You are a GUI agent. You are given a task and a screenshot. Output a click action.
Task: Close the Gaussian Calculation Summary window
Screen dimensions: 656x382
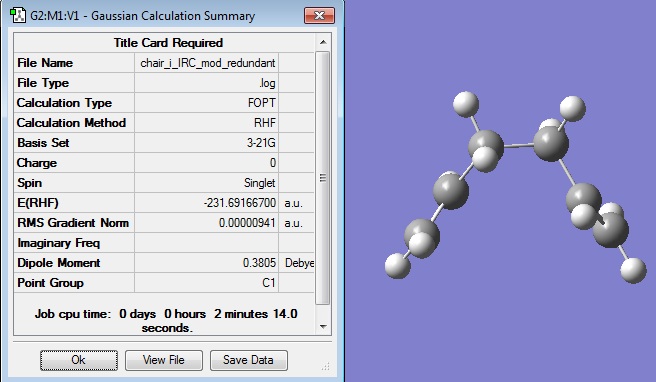tap(319, 16)
